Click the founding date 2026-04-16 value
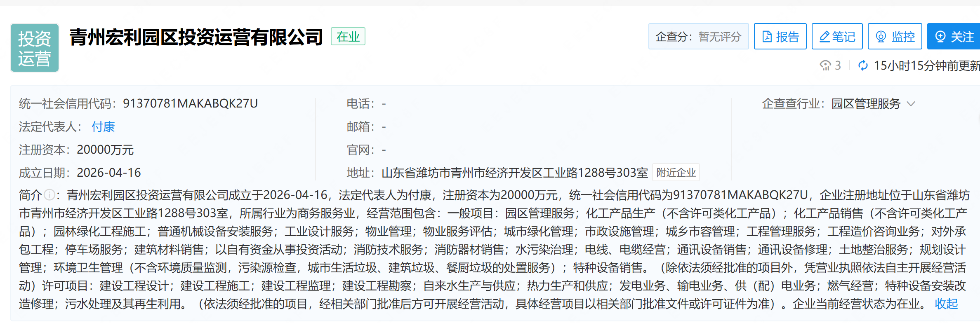Screen dimensions: 980x323 click(x=109, y=173)
